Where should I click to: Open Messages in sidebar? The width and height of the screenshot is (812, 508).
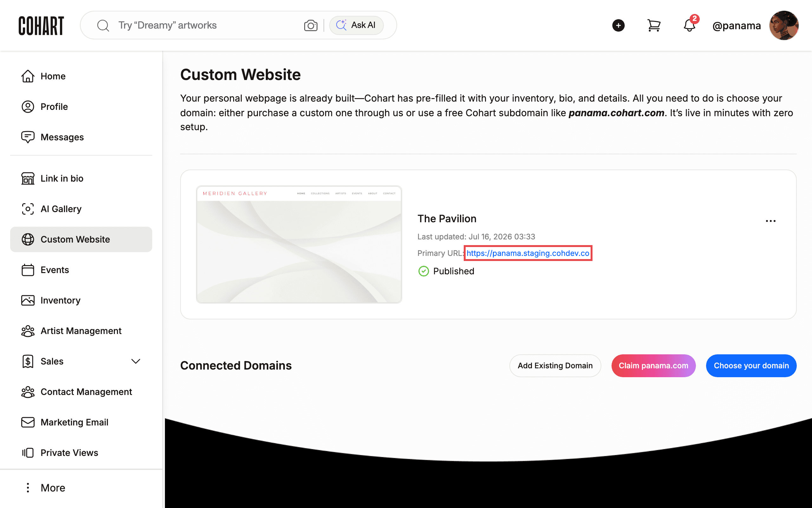pos(81,137)
